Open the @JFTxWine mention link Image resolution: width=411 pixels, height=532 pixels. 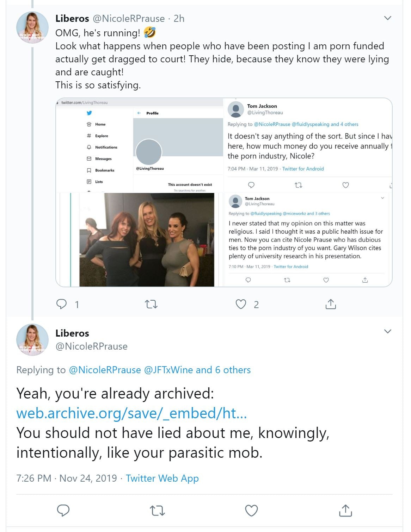pyautogui.click(x=168, y=370)
